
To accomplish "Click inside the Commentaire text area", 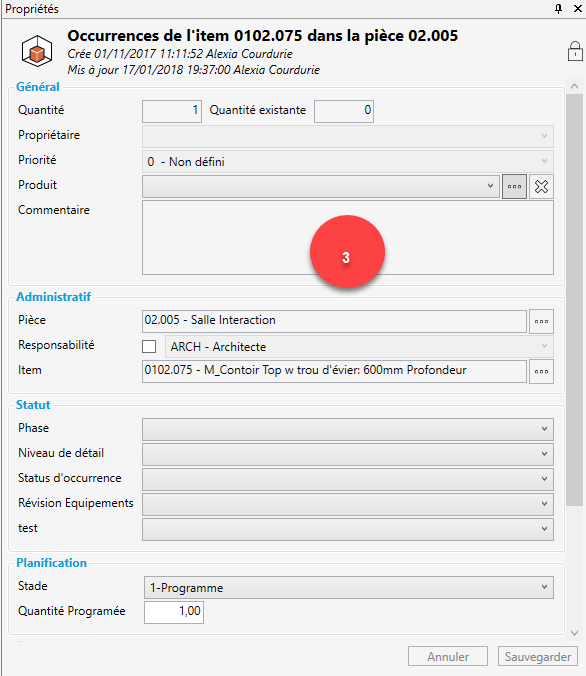I will [x=348, y=238].
